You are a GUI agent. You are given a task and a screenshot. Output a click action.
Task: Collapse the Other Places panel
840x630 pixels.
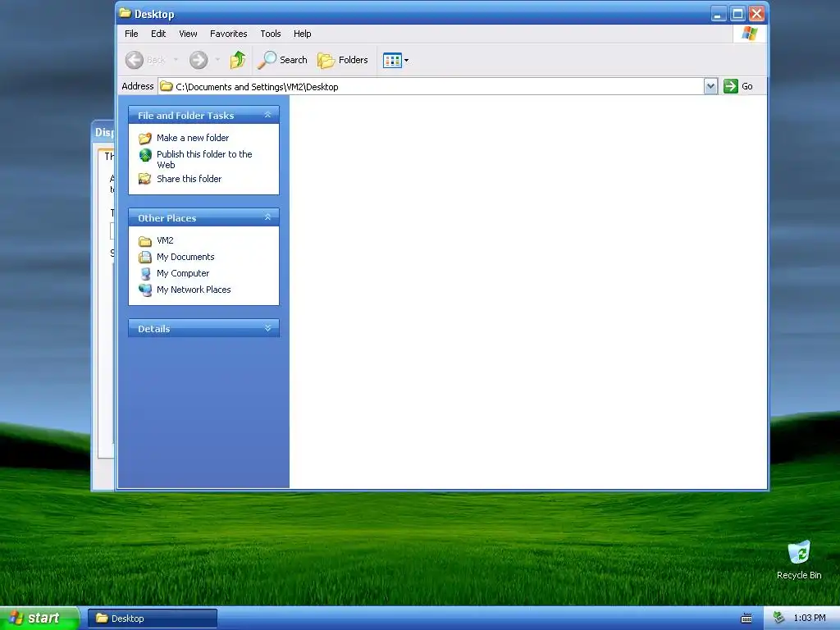point(268,217)
